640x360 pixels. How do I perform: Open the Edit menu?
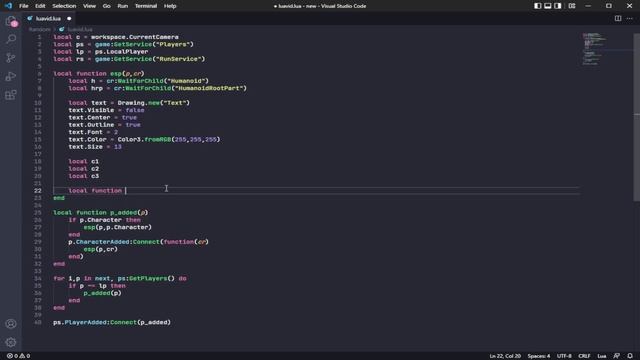click(40, 6)
